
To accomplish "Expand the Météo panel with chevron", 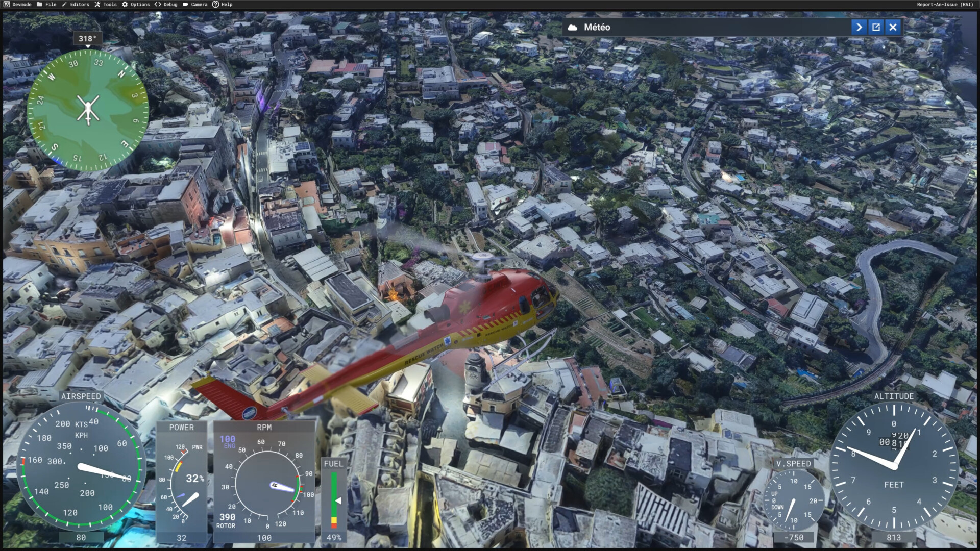I will click(x=859, y=27).
